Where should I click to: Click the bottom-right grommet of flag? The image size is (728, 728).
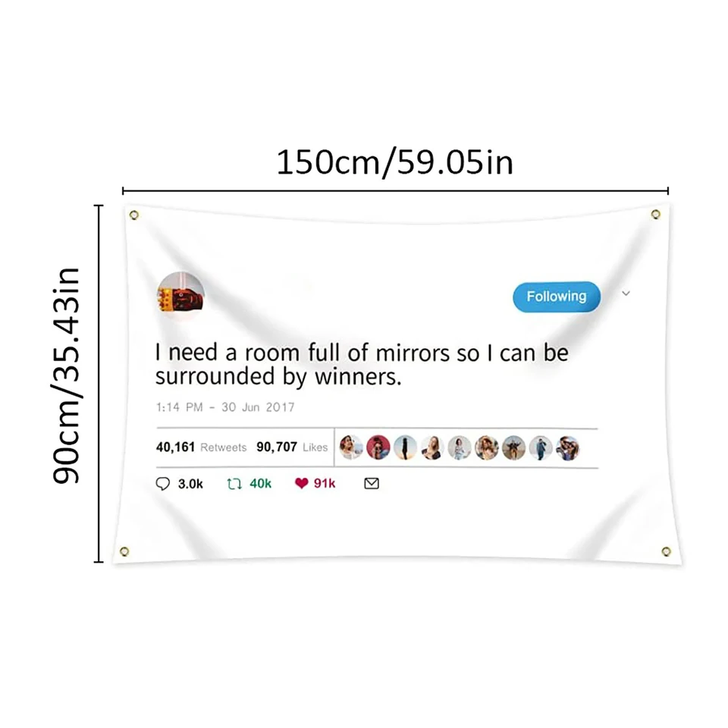point(667,551)
